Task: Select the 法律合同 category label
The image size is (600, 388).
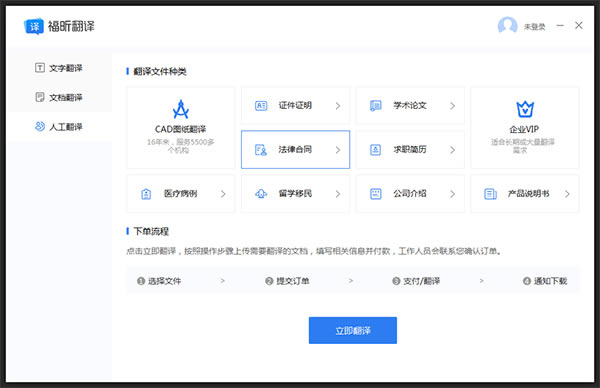Action: (295, 149)
